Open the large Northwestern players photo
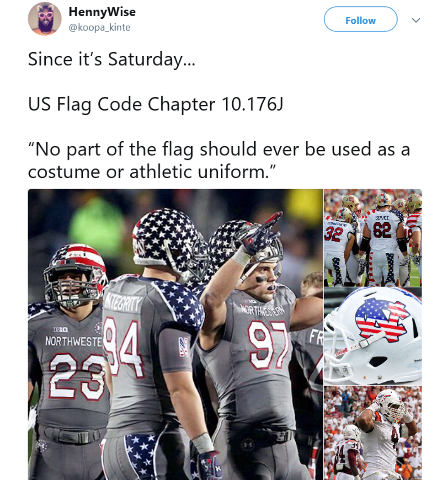 pyautogui.click(x=176, y=334)
